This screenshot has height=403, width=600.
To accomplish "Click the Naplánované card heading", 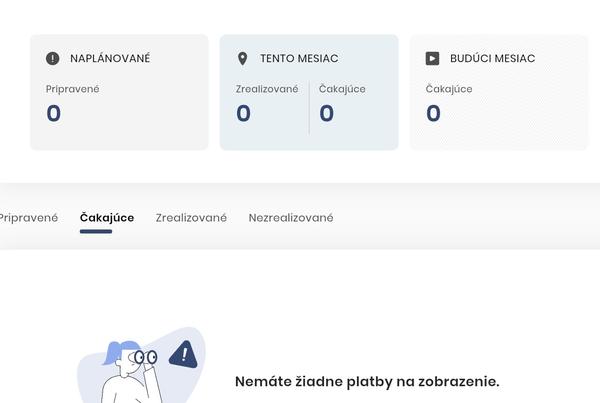I will point(110,59).
